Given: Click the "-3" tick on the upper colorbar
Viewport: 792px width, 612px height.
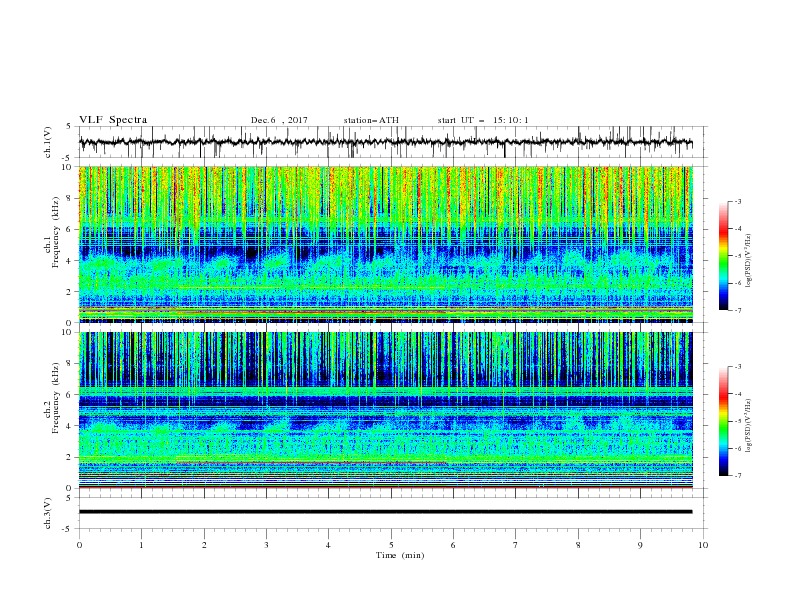Looking at the screenshot, I should tap(737, 201).
